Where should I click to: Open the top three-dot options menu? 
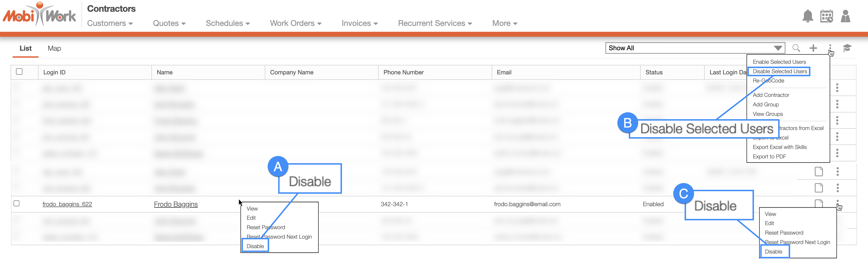[830, 48]
